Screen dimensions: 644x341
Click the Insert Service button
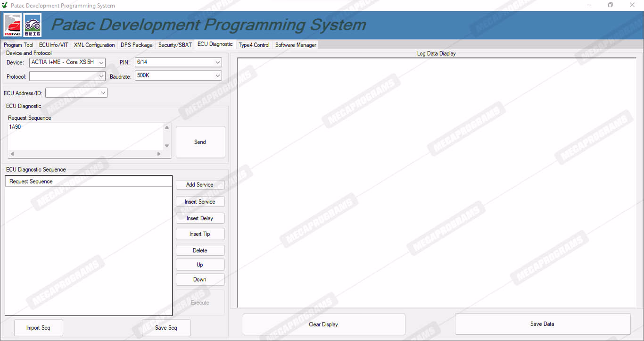[200, 202]
